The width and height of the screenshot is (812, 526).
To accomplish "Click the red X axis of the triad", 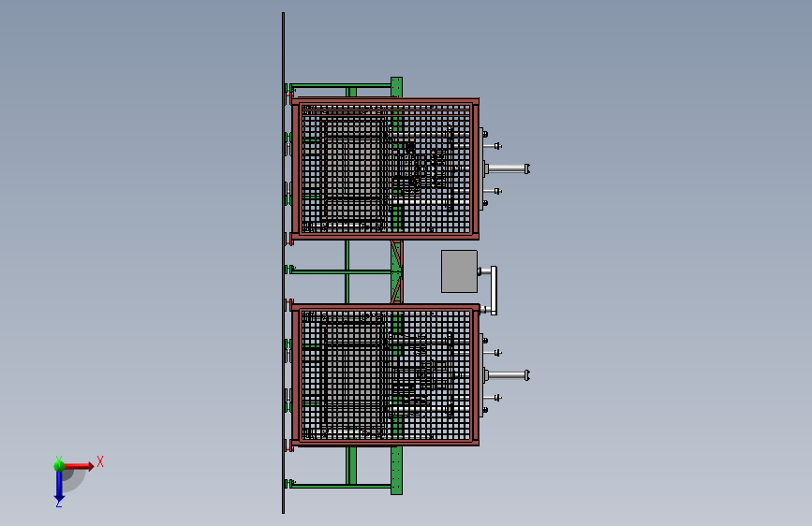I will [79, 466].
